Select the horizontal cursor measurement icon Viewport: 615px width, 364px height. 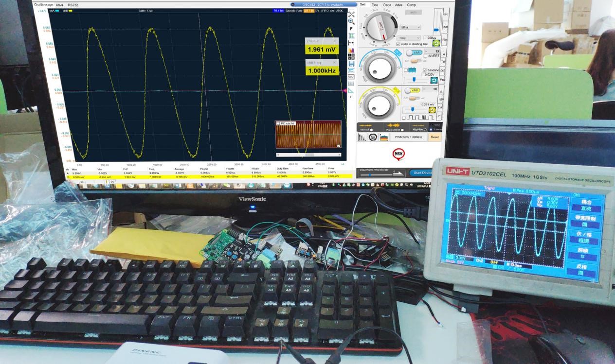pos(351,42)
